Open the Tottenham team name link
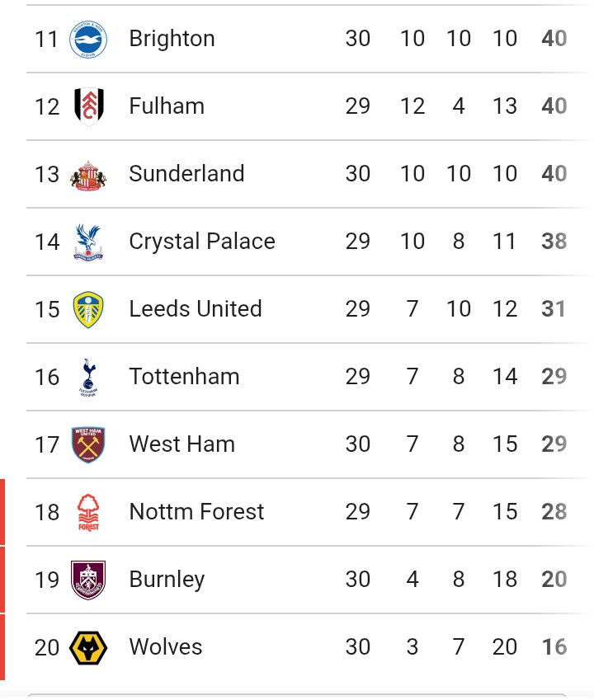Viewport: 594px width, 700px height. tap(184, 377)
